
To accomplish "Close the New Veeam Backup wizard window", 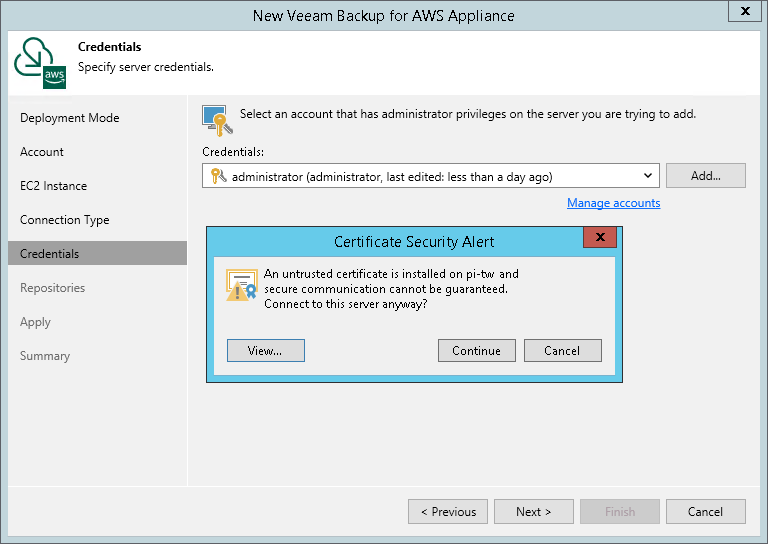I will point(745,12).
